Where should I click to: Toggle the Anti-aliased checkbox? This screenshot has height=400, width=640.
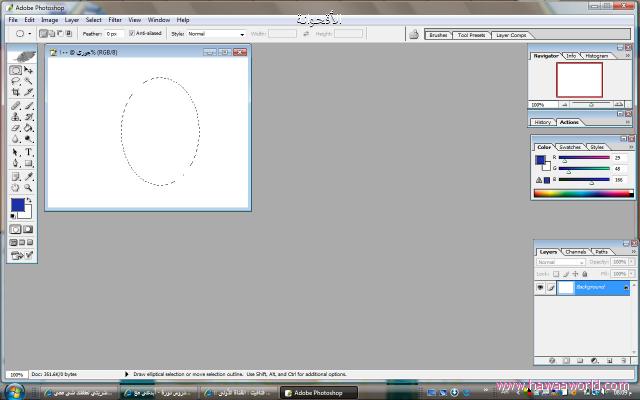[x=132, y=33]
